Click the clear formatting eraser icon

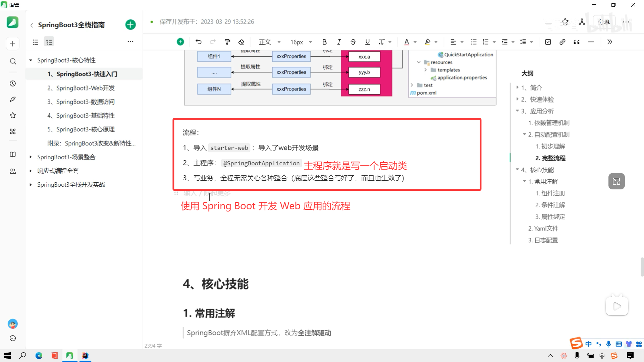[x=241, y=42]
